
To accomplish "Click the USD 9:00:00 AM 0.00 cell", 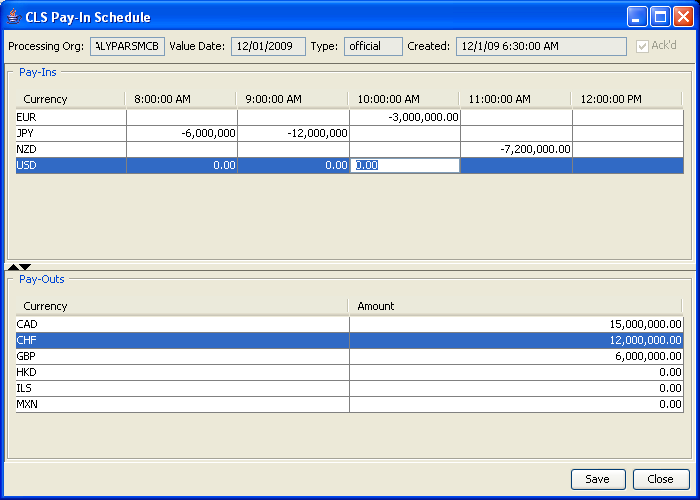I will pos(293,165).
